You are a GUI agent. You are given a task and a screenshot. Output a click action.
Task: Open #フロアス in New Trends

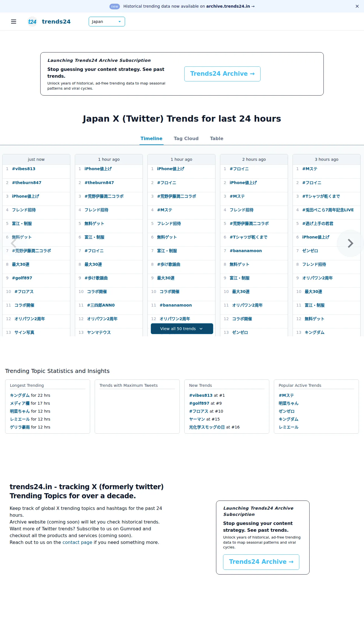(199, 411)
